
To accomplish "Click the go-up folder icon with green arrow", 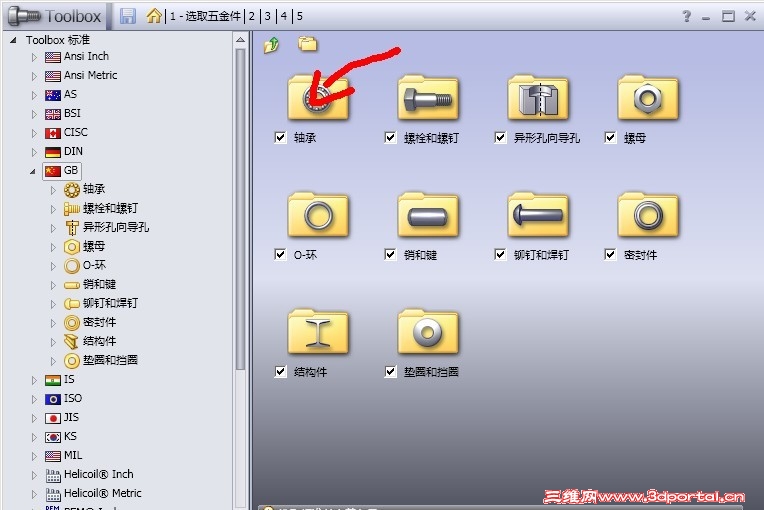I will pos(271,45).
